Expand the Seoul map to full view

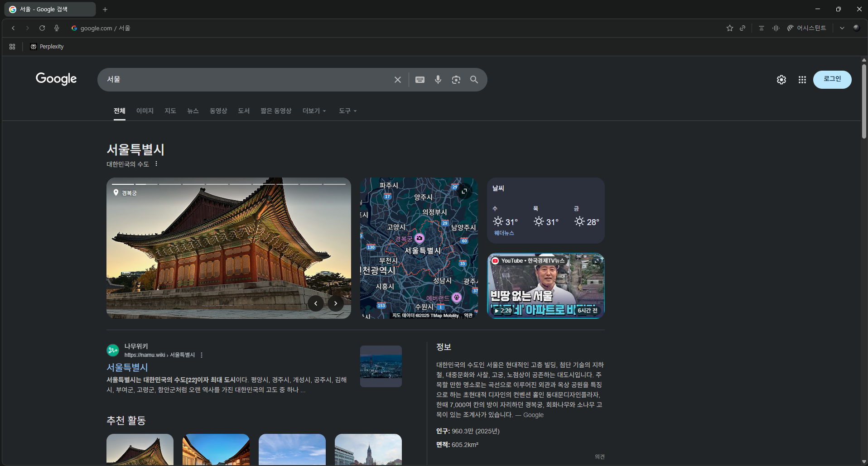tap(464, 191)
